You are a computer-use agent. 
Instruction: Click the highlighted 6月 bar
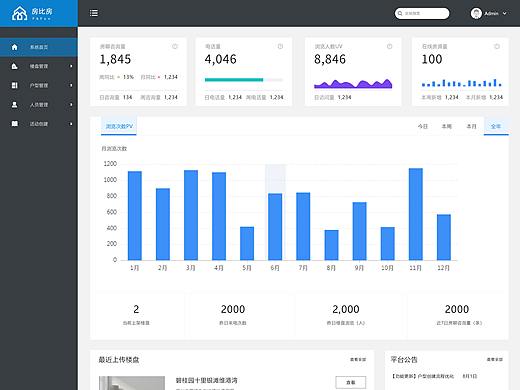pyautogui.click(x=275, y=227)
